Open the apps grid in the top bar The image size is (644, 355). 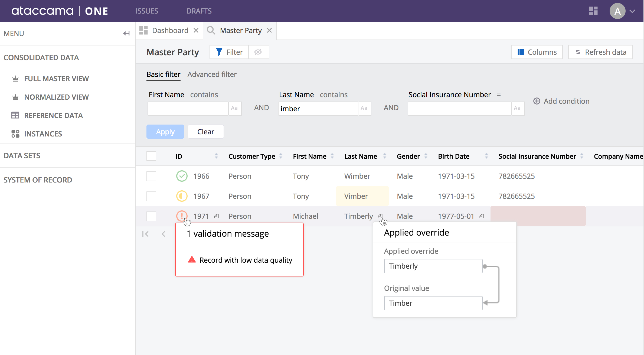coord(593,11)
